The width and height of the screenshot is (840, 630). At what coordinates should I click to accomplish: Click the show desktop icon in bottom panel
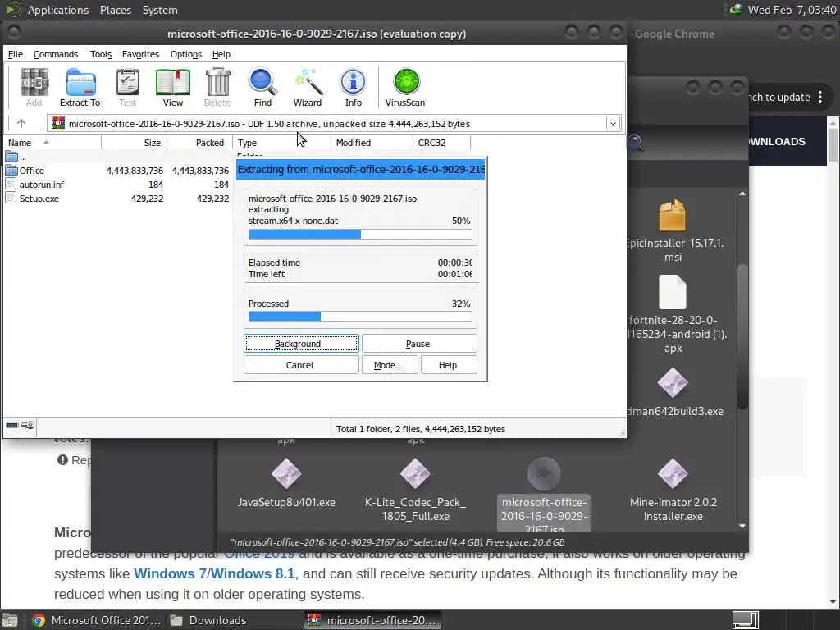pos(10,620)
